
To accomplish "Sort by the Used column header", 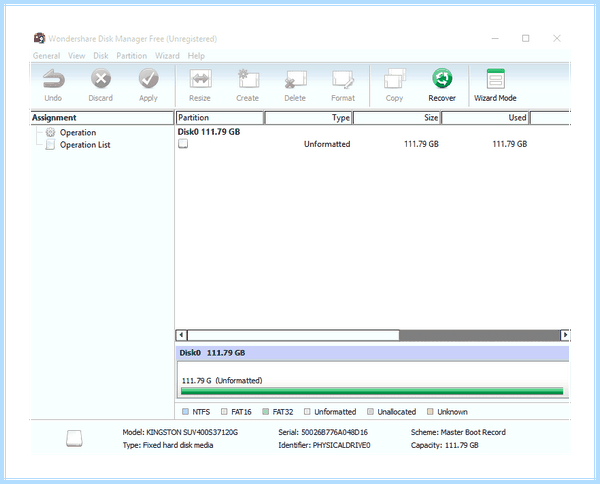I will tap(485, 117).
